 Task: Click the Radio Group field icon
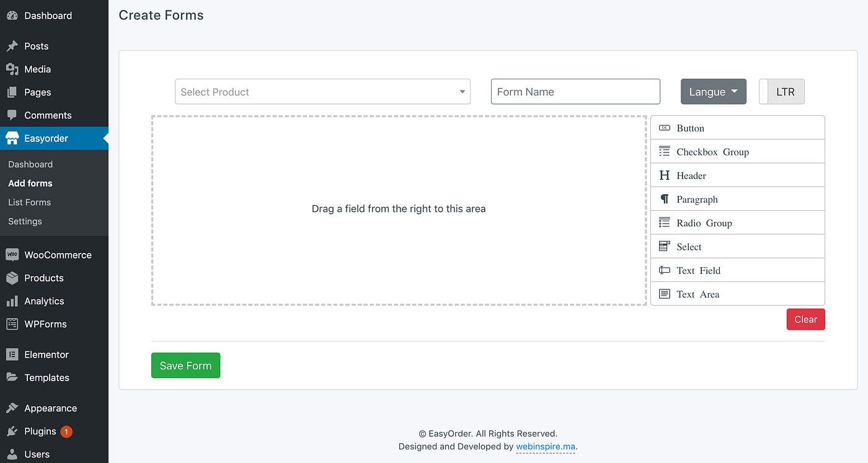click(x=664, y=222)
